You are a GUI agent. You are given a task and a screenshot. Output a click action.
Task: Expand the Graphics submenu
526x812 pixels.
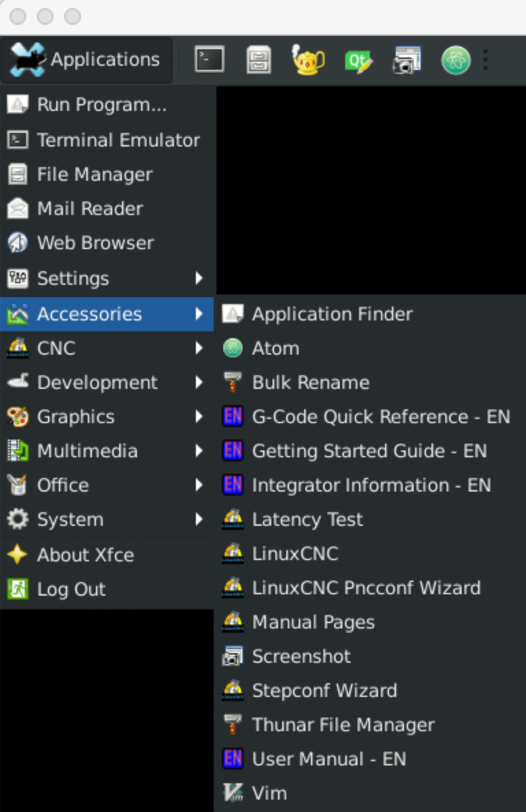pyautogui.click(x=76, y=416)
